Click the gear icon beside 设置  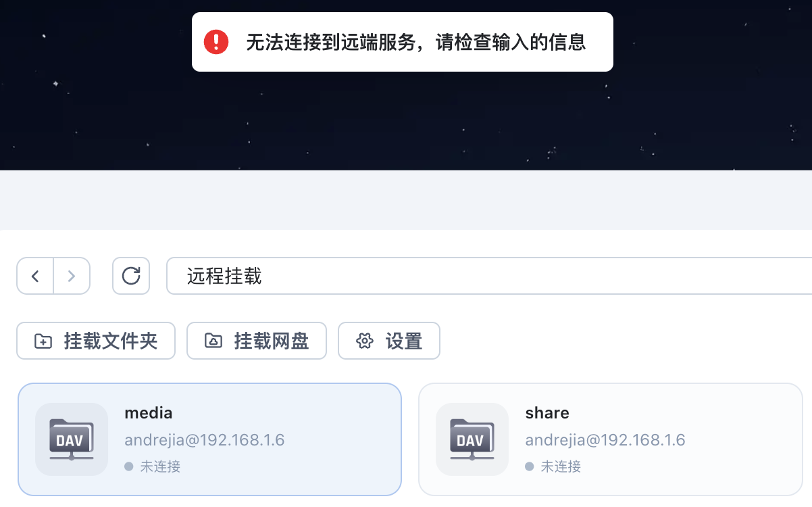(x=365, y=341)
